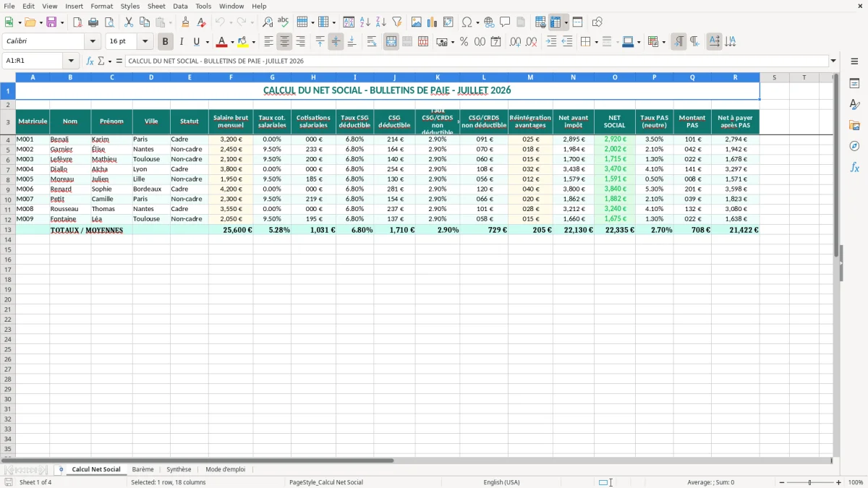Open the Font Name dropdown list
Screen dimensions: 868x488
point(93,42)
